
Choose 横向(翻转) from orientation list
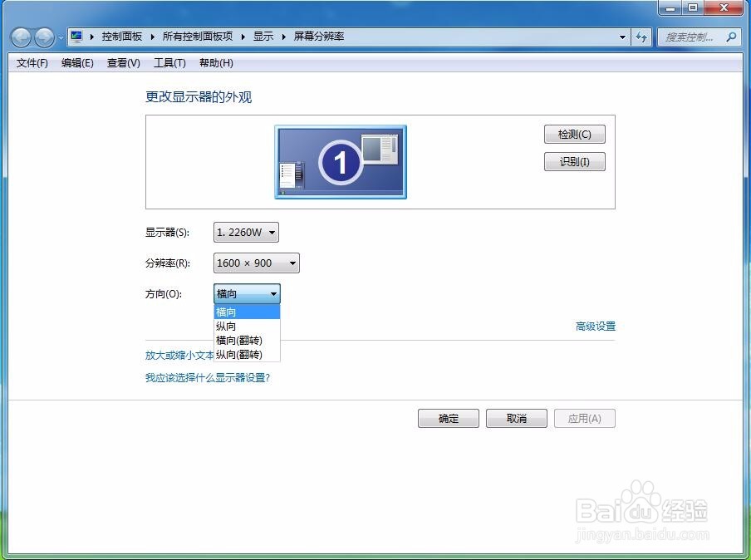click(x=247, y=340)
